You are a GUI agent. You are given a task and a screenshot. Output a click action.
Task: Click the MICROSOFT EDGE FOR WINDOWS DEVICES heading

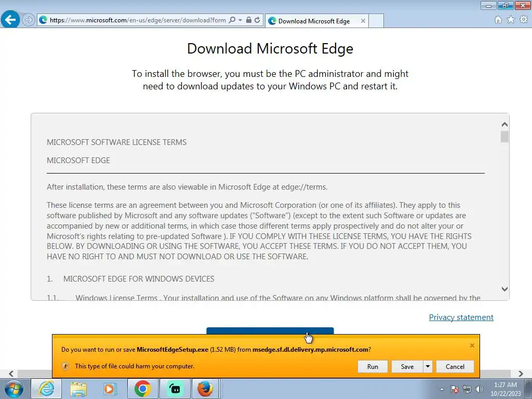click(139, 279)
